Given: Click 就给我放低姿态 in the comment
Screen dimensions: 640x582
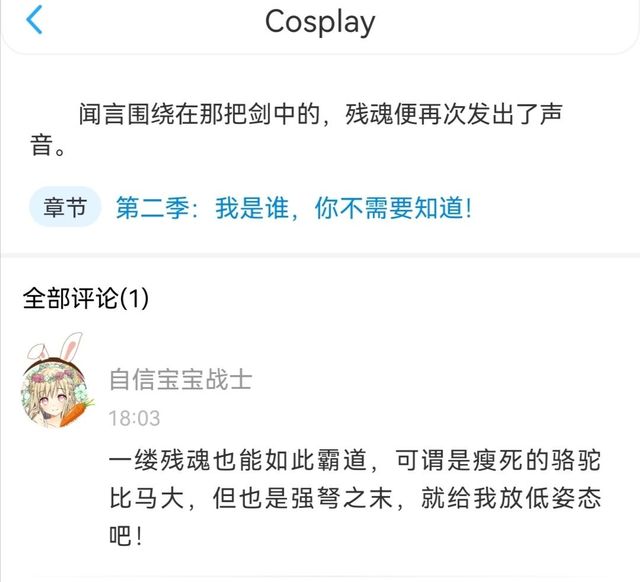Looking at the screenshot, I should click(511, 498).
